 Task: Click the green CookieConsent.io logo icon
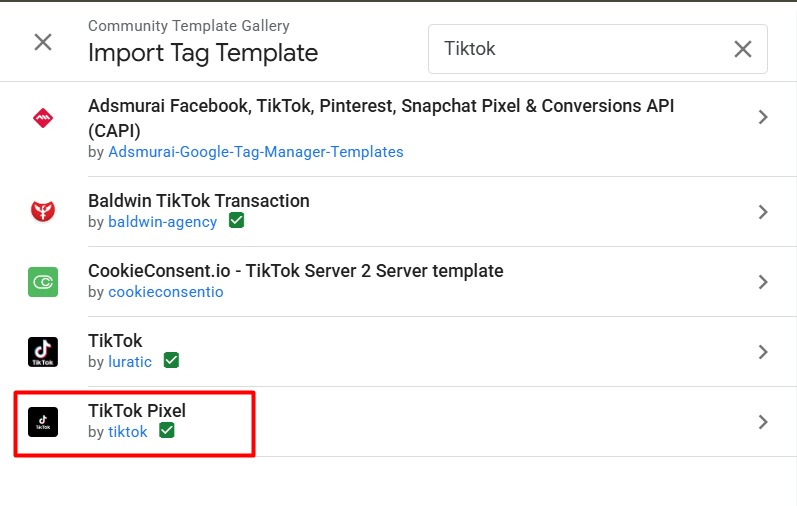[x=43, y=282]
